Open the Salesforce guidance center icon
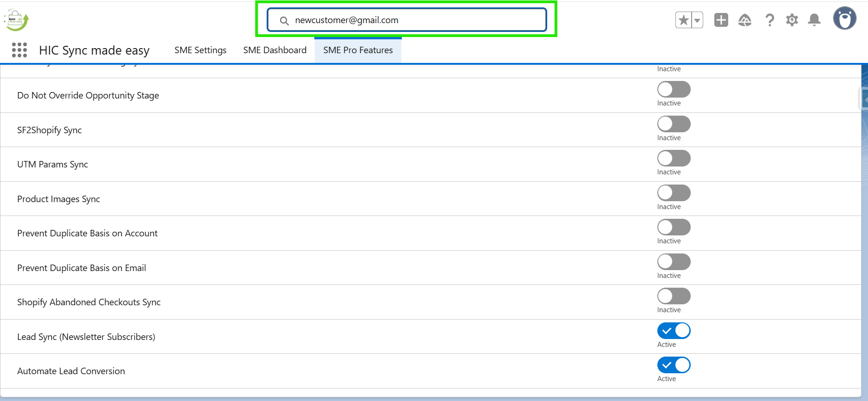868x401 pixels. [x=745, y=20]
